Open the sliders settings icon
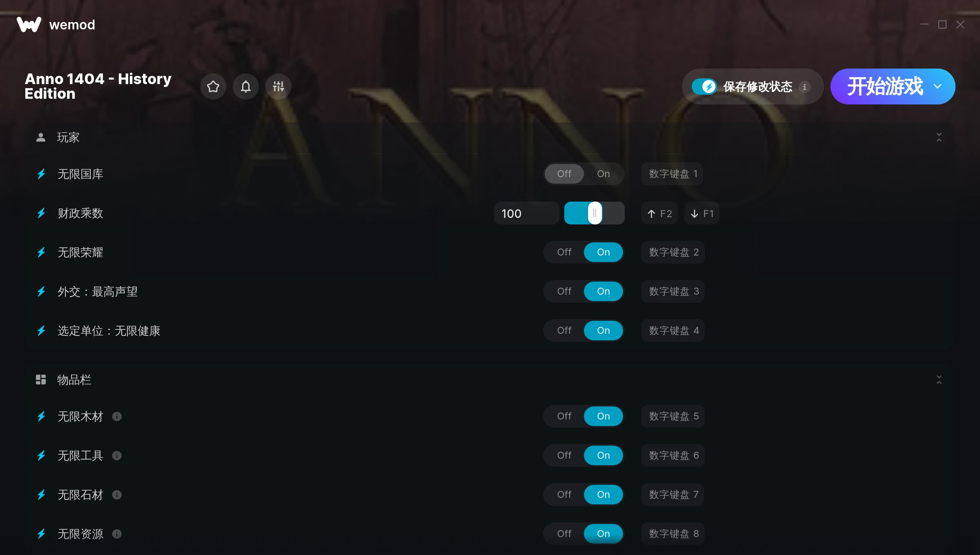This screenshot has height=555, width=980. [x=278, y=87]
